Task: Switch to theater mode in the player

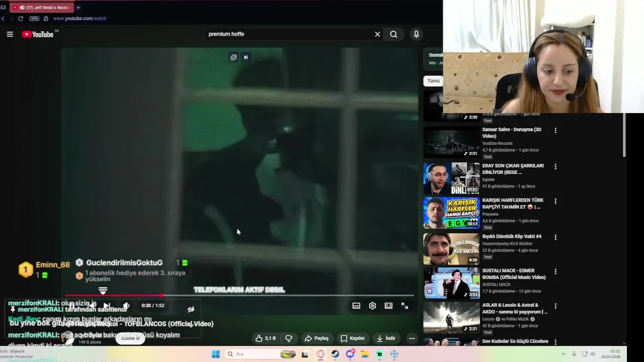Action: pyautogui.click(x=388, y=306)
